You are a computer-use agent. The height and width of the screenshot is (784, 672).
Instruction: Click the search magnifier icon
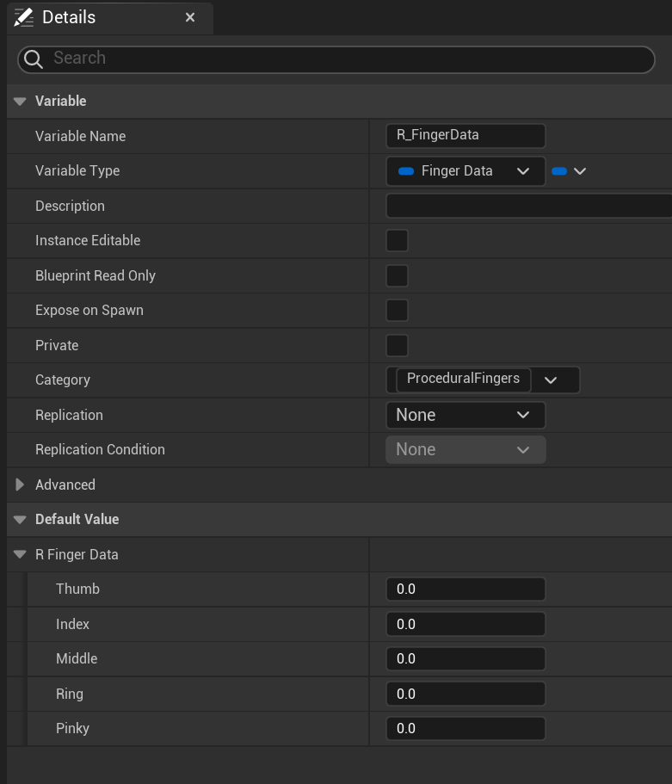[x=34, y=59]
